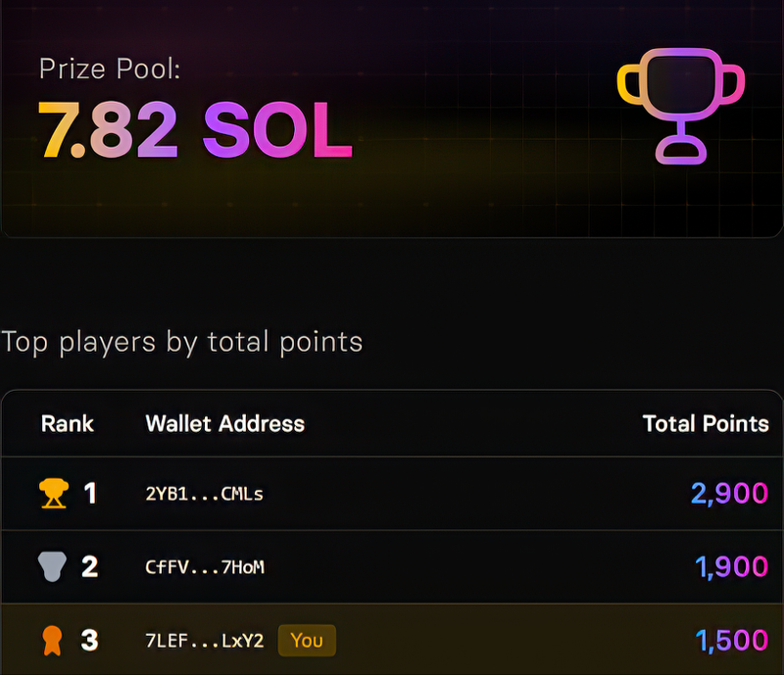Screen dimensions: 784x675
Task: Open wallet address CfFV...7HoM
Action: pos(204,567)
